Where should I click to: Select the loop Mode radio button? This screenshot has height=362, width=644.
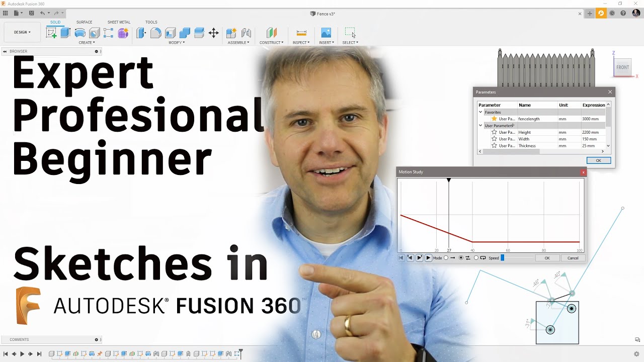476,258
